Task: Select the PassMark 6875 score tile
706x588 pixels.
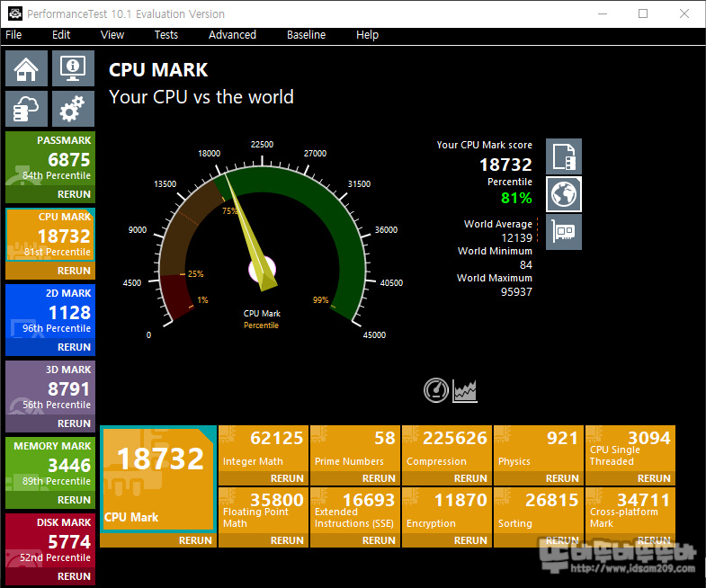Action: pos(50,159)
